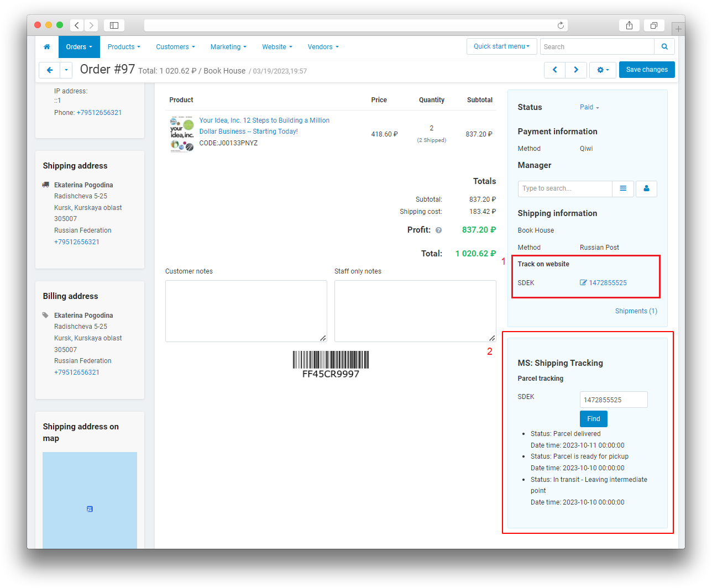Open the gear settings dropdown
The width and height of the screenshot is (712, 588).
pos(603,70)
